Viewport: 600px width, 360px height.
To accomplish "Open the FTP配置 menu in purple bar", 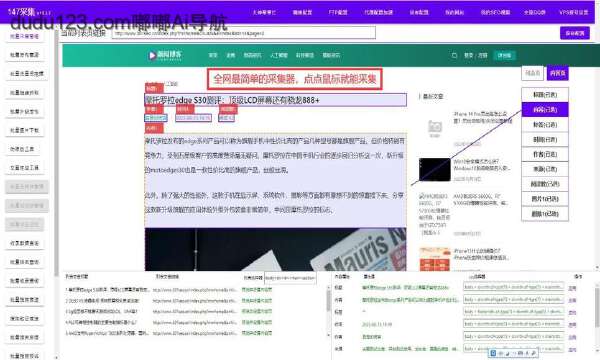I will point(338,12).
